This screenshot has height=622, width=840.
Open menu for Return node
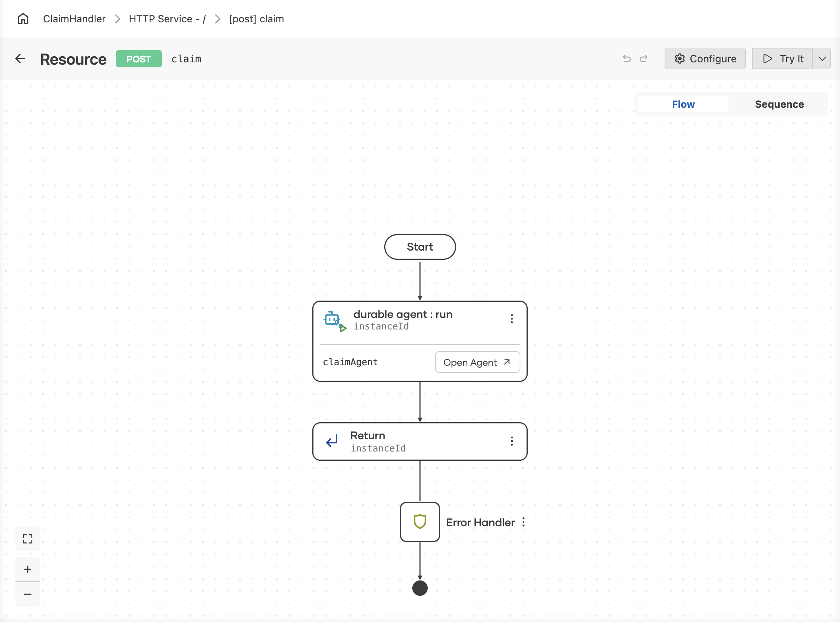click(x=512, y=441)
